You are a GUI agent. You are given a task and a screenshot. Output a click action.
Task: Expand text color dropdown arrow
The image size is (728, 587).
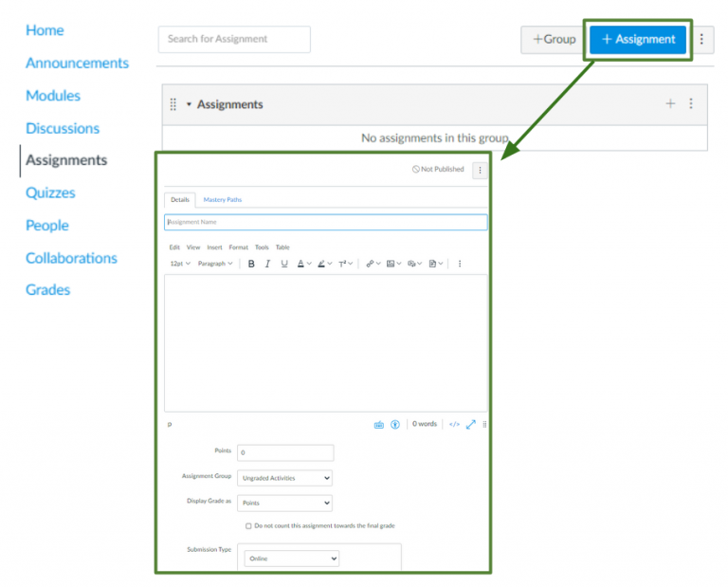[309, 264]
